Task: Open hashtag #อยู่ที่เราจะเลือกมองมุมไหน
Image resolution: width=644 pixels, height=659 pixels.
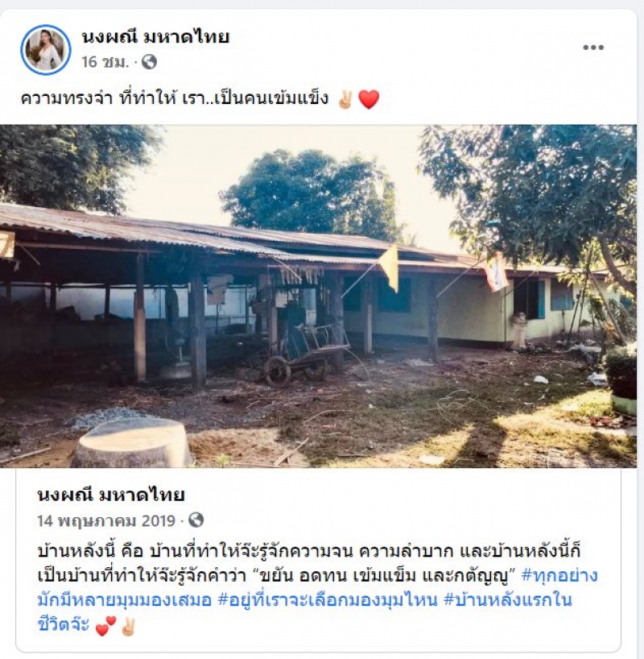Action: coord(328,599)
